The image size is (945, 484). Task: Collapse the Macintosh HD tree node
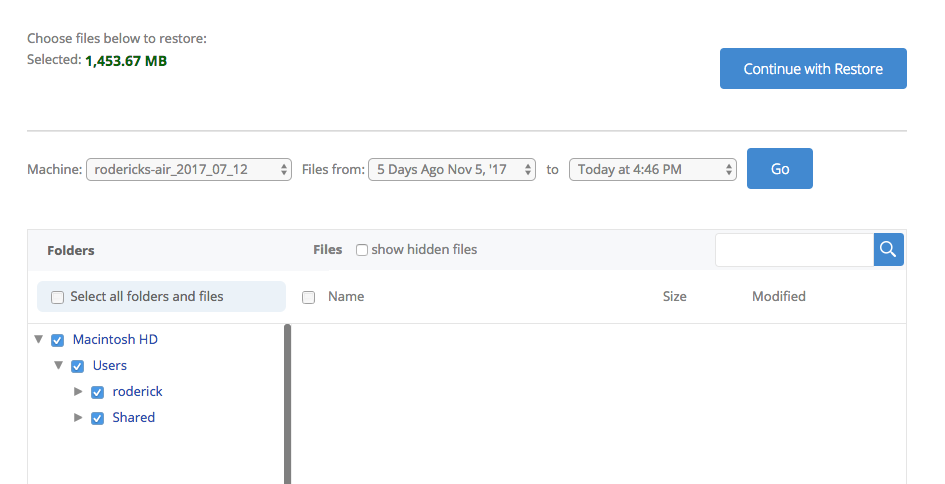point(39,339)
